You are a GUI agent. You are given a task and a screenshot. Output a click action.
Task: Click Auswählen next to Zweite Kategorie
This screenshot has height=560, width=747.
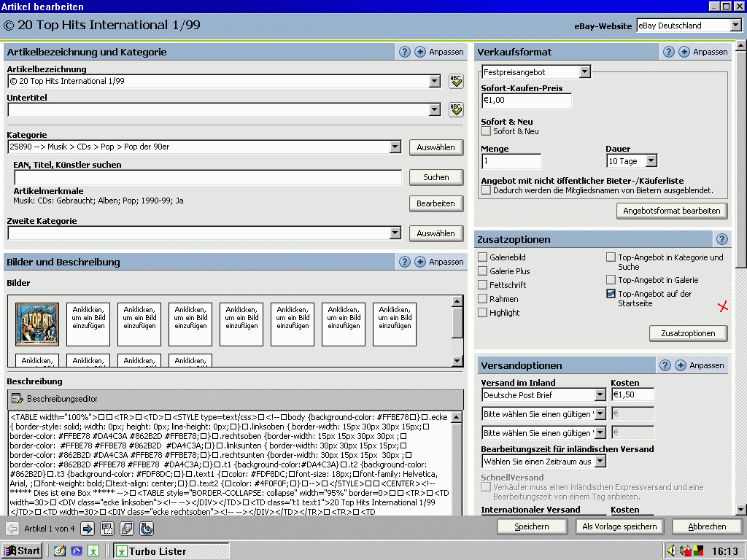[x=436, y=233]
